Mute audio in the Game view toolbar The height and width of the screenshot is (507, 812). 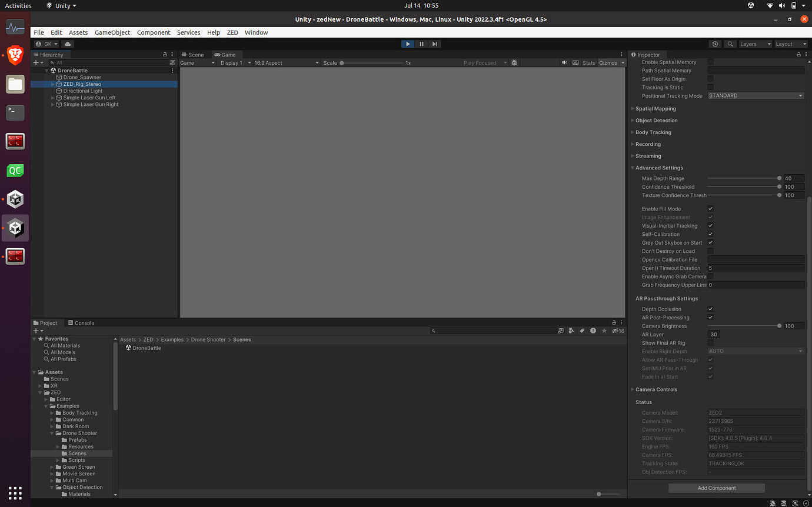pyautogui.click(x=564, y=62)
